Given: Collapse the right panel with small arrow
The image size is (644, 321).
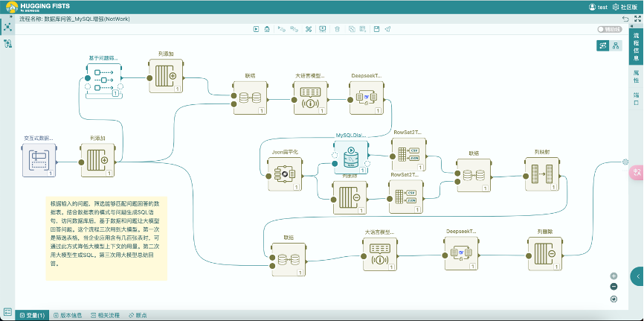Looking at the screenshot, I should (x=631, y=26).
